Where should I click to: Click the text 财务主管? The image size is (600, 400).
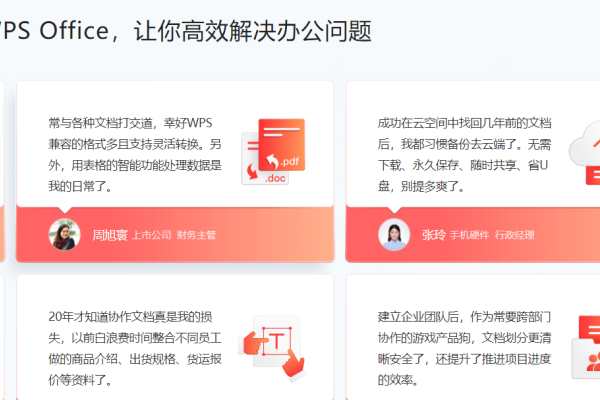pyautogui.click(x=196, y=235)
